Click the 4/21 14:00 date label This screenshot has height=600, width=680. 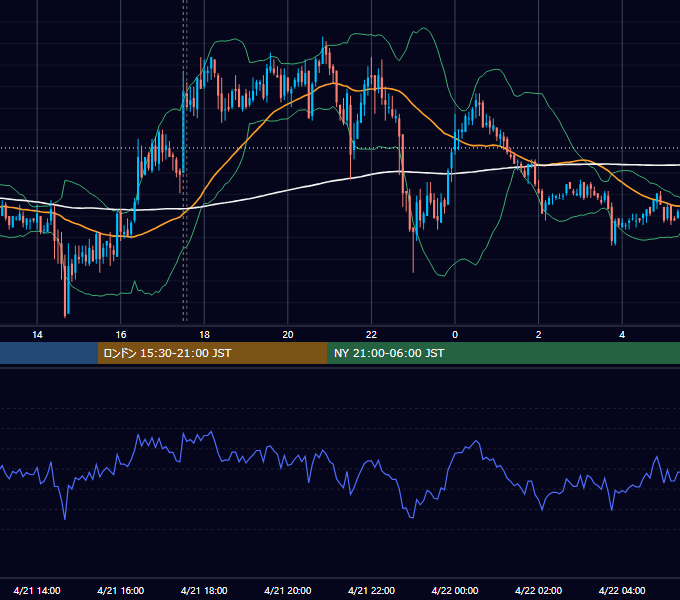coord(37,590)
